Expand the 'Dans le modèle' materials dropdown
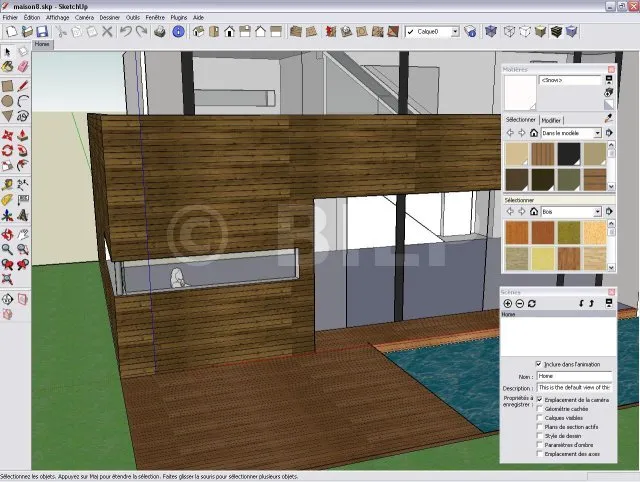This screenshot has width=640, height=482. (597, 132)
